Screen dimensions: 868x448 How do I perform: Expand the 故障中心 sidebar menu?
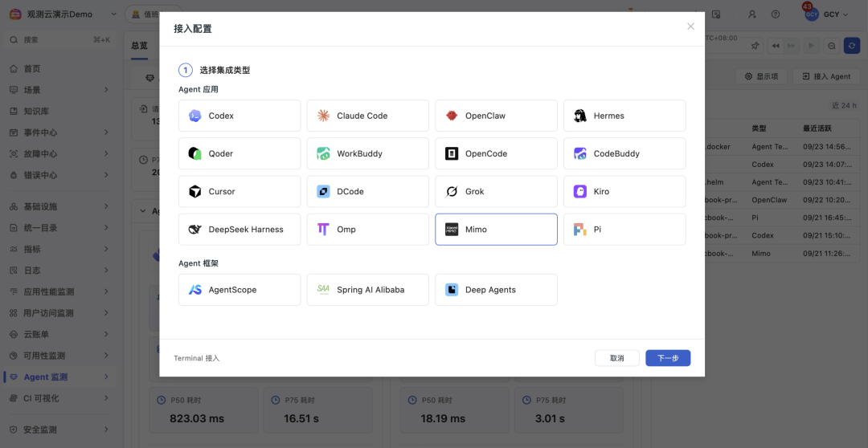(x=59, y=154)
